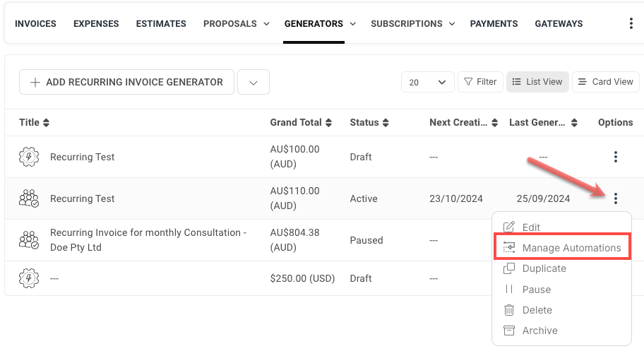Viewport: 644px width, 351px height.
Task: Click the AU$804.38 (AUD) grand total cell
Action: [294, 239]
